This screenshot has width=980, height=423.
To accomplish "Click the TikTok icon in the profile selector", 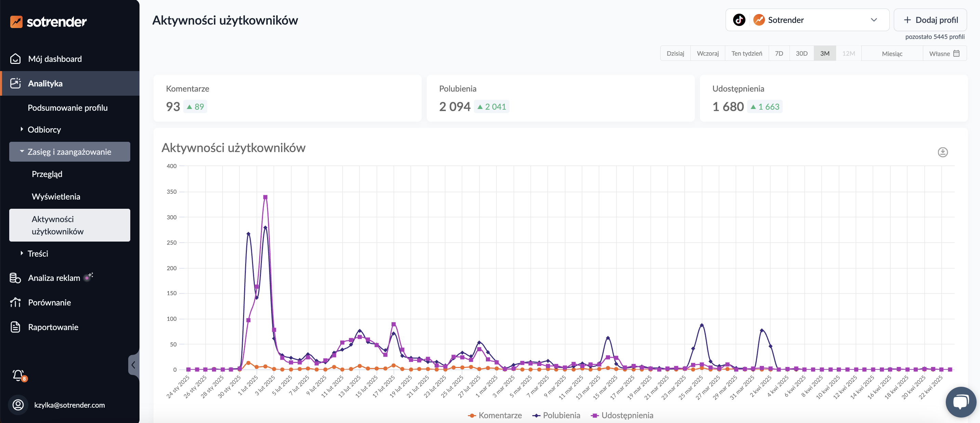I will point(739,20).
